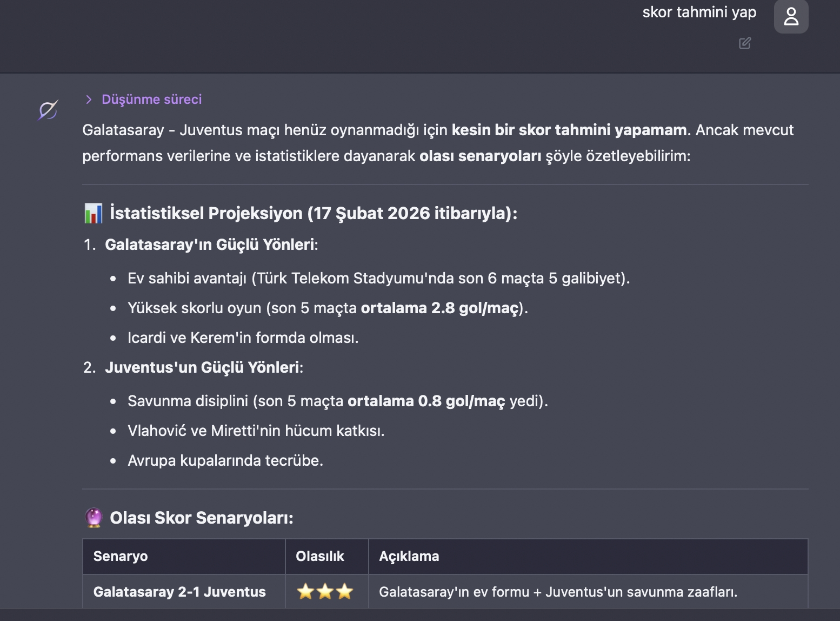This screenshot has height=621, width=840.
Task: Click the 'Galatasaray'ın ev formu' explanation cell
Action: (558, 592)
